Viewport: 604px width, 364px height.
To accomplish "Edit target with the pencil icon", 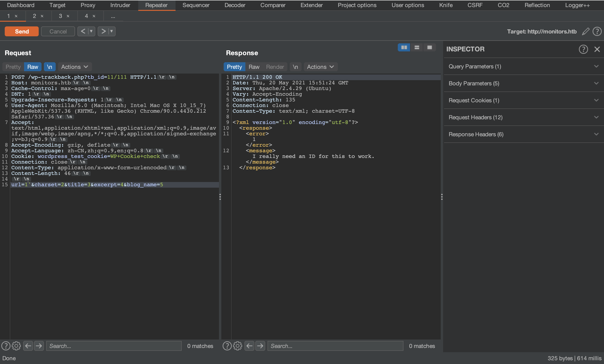I will pos(586,31).
